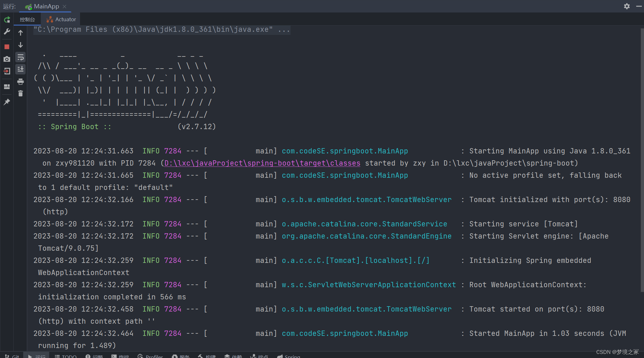Open the target\classes path link
Viewport: 644px width, 358px height.
[262, 163]
